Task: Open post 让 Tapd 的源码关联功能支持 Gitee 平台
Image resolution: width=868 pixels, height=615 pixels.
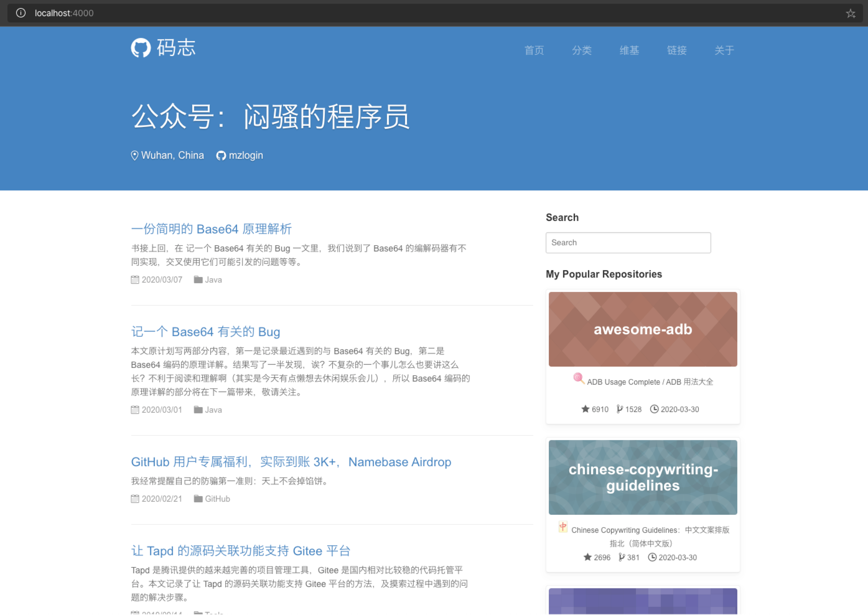Action: tap(241, 551)
